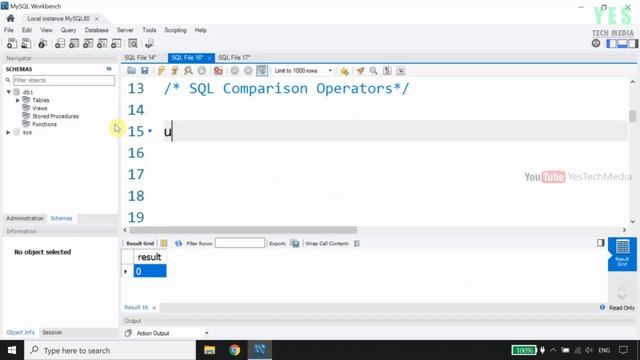This screenshot has width=640, height=360.
Task: Click the Filter Rows input field
Action: [x=240, y=243]
